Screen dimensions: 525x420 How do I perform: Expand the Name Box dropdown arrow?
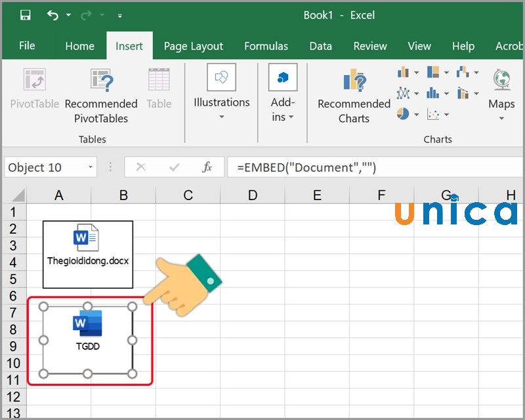91,168
